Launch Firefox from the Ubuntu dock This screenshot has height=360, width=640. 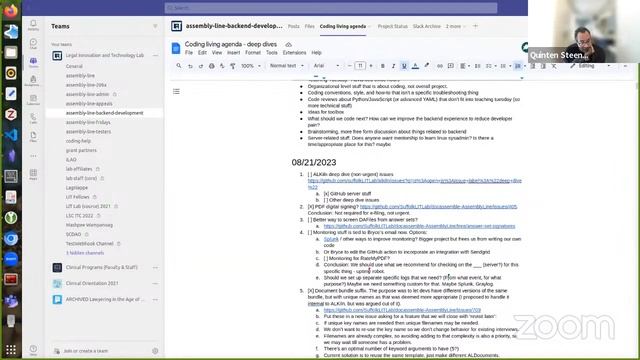pyautogui.click(x=11, y=11)
